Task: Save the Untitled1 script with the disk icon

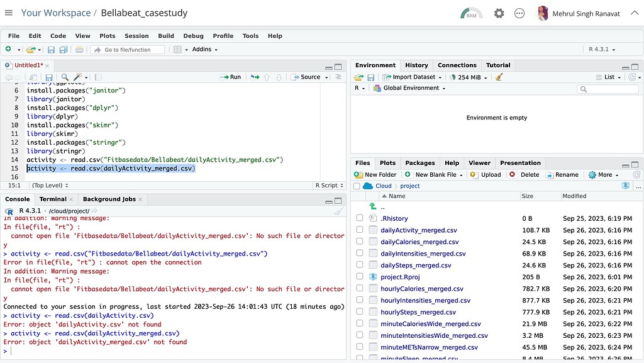Action: (x=49, y=77)
